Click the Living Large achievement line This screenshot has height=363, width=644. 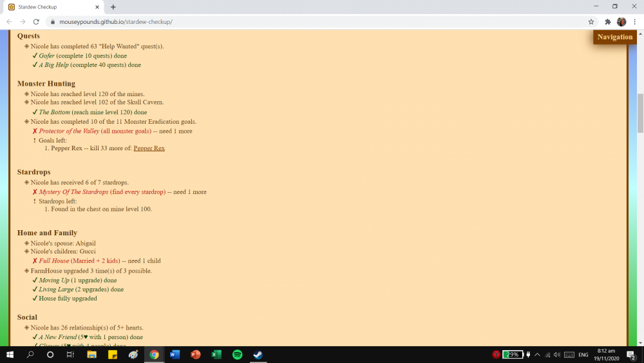(78, 289)
